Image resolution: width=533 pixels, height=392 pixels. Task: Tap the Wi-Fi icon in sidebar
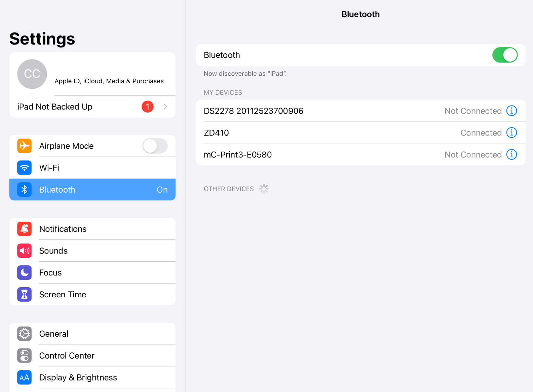click(25, 168)
